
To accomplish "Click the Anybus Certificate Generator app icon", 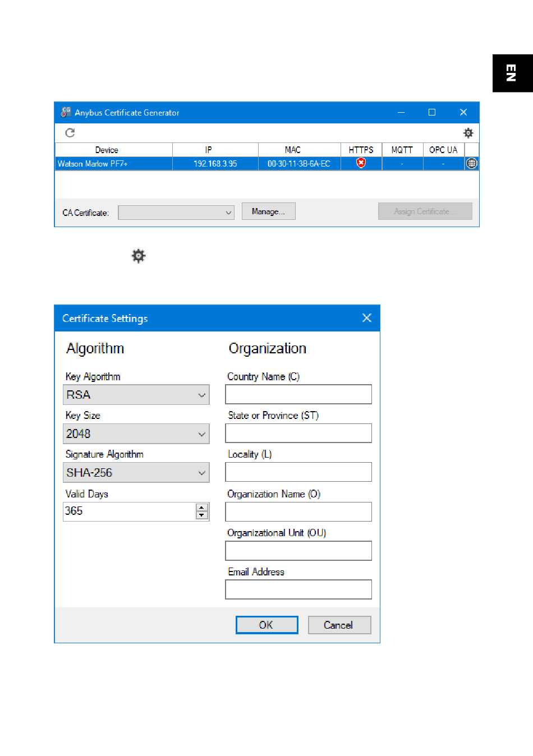I will tap(66, 112).
